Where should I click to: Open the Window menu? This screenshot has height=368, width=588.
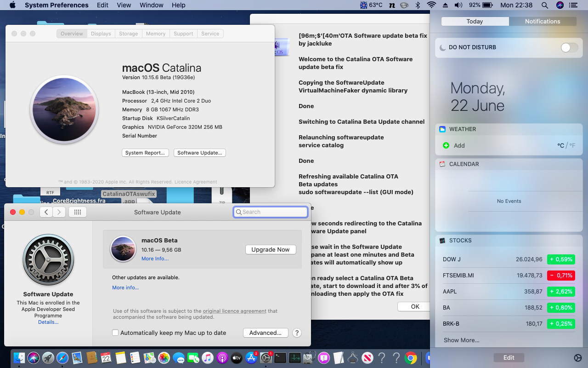[152, 5]
